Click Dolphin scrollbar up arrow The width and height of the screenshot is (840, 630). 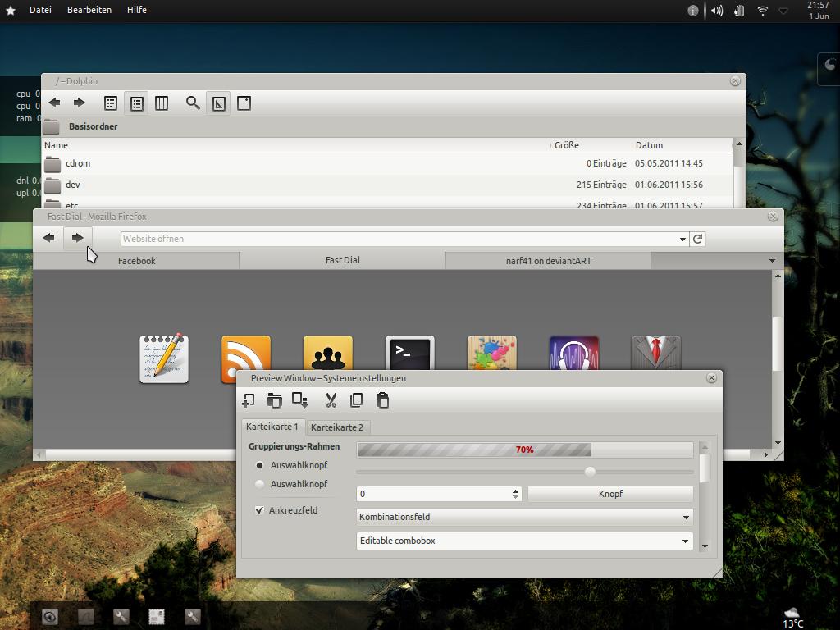[739, 144]
